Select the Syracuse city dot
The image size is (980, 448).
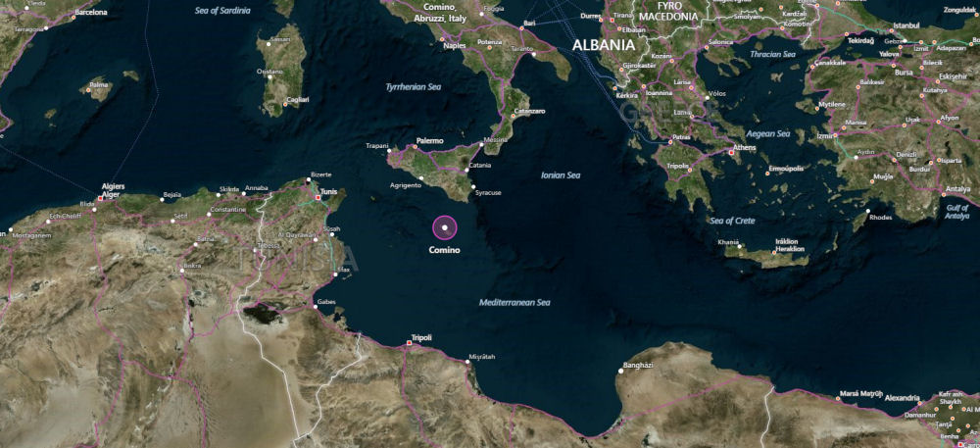tap(473, 187)
